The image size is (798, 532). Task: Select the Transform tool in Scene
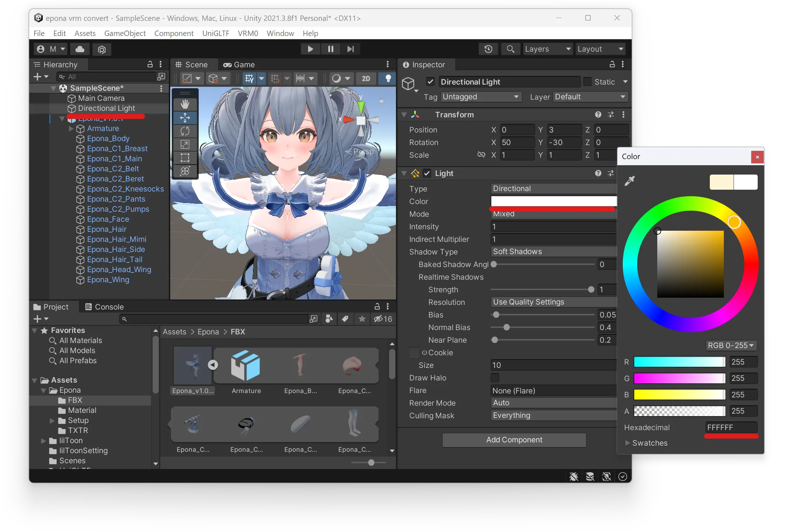pyautogui.click(x=185, y=171)
